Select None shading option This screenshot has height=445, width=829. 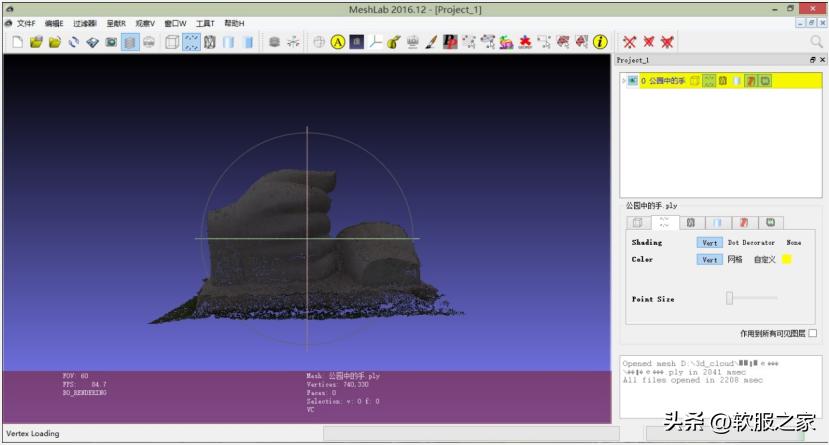pyautogui.click(x=793, y=242)
